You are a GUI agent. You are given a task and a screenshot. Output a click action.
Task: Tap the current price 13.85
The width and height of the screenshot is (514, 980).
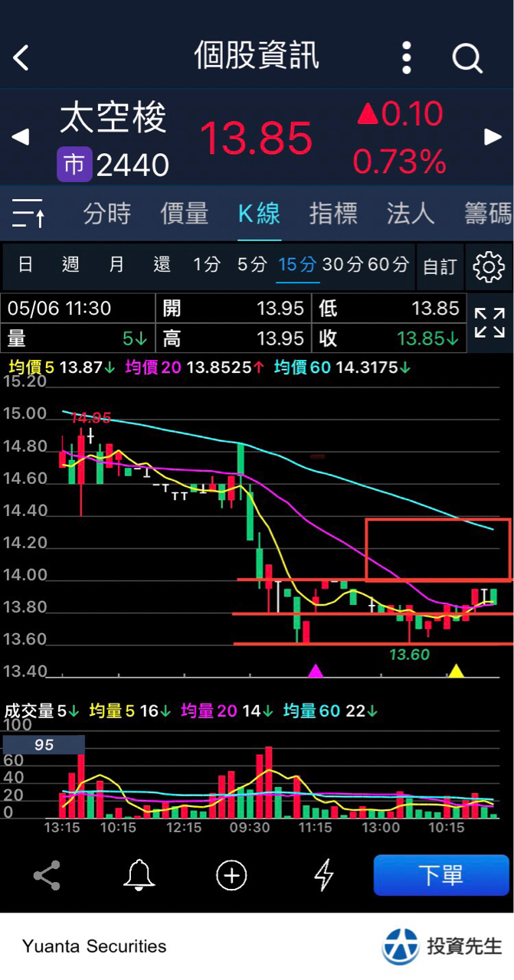pos(256,139)
